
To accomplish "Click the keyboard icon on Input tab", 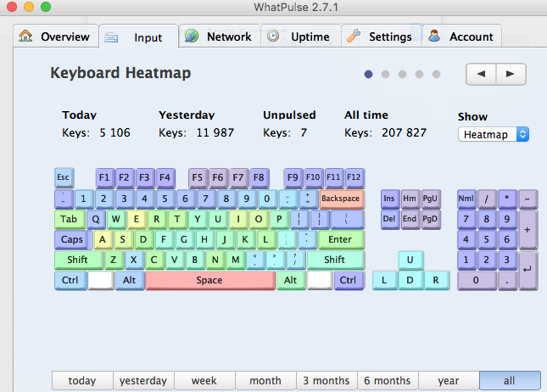I will tap(111, 37).
